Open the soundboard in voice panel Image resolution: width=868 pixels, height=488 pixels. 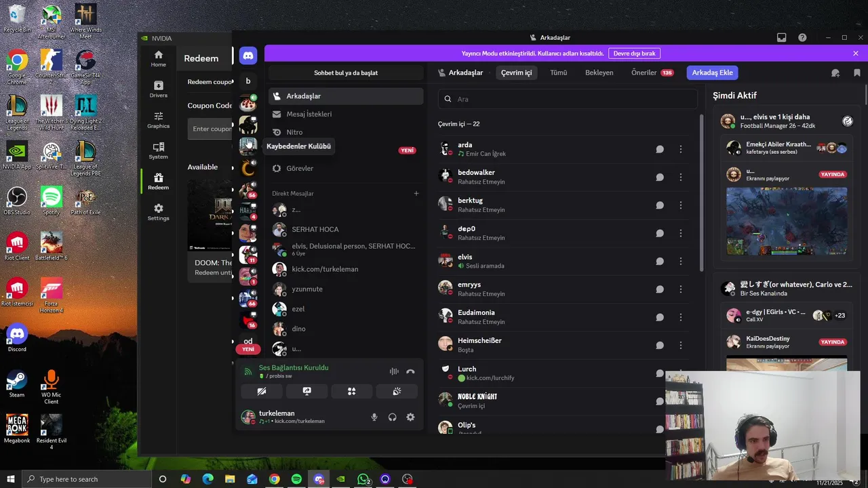coord(397,391)
